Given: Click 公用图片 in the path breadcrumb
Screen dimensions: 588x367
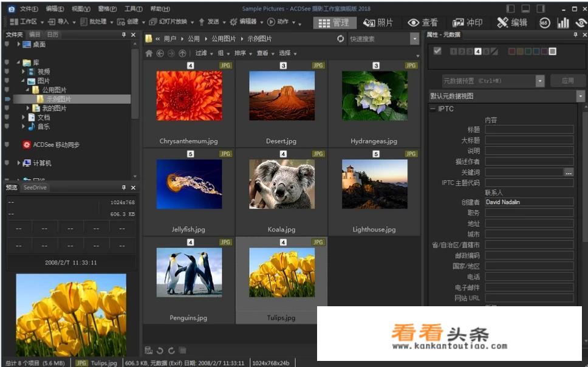Looking at the screenshot, I should tap(224, 39).
